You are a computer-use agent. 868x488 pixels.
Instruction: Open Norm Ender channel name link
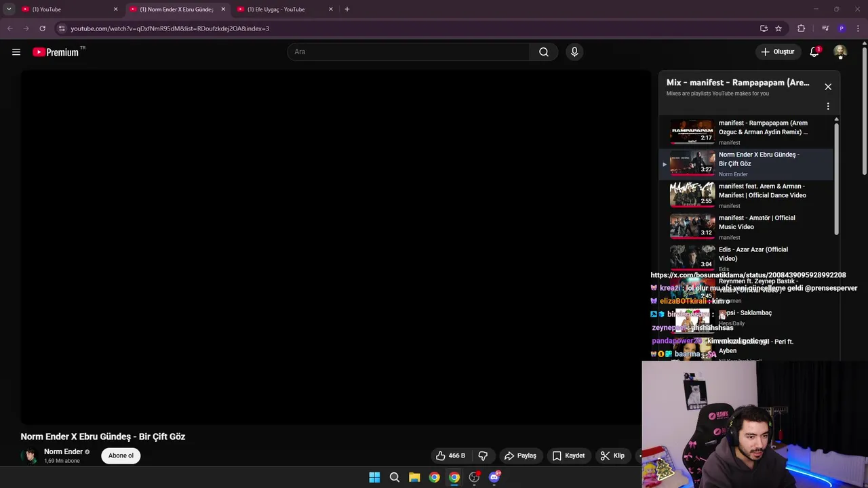[x=63, y=451]
